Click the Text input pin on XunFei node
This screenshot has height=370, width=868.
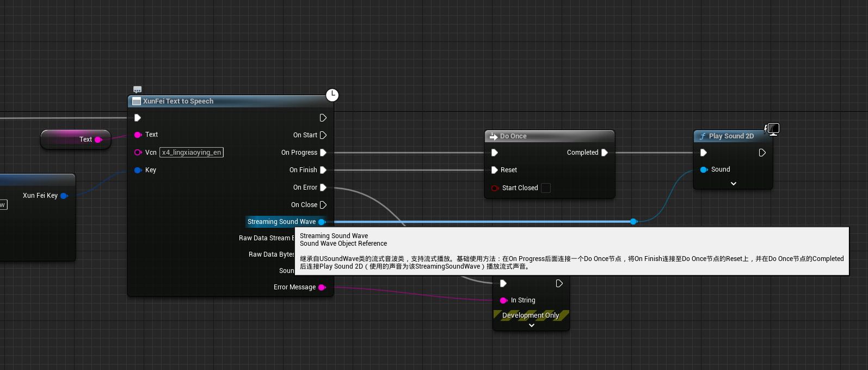(x=138, y=135)
